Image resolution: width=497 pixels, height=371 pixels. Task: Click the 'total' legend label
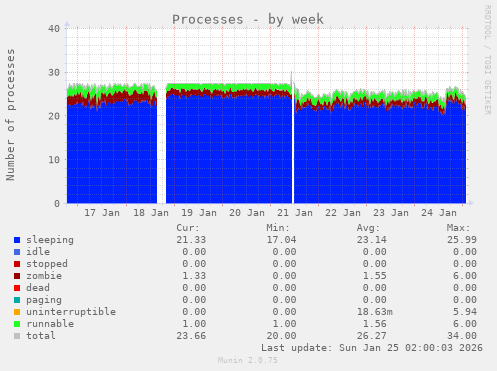click(x=41, y=336)
